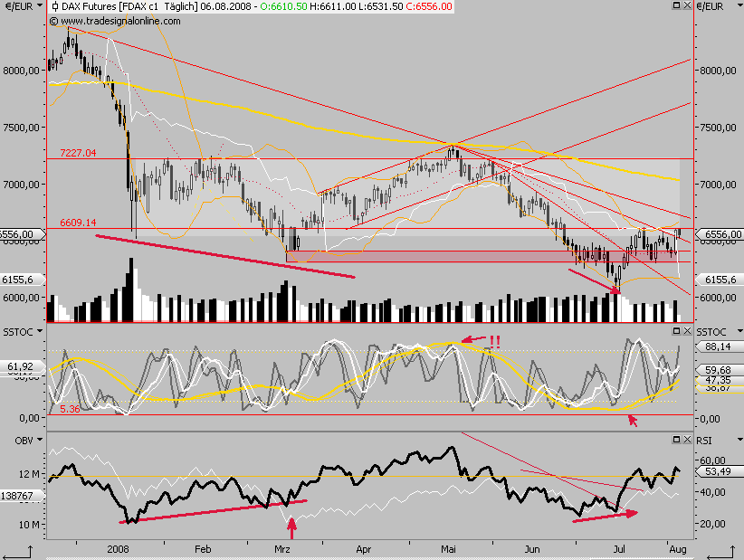
Task: Click the 88,14 SSTOC value marker
Action: click(x=720, y=346)
